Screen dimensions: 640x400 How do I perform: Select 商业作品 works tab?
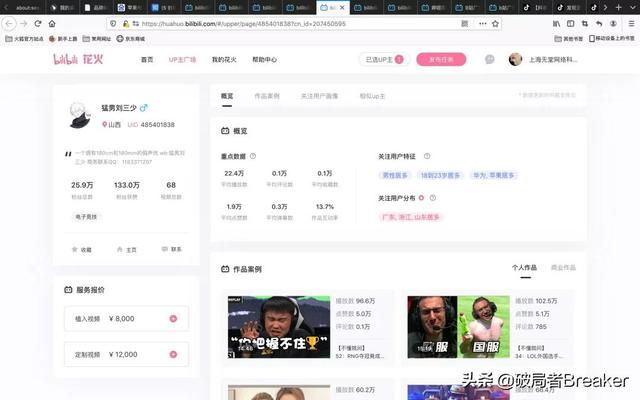[564, 268]
